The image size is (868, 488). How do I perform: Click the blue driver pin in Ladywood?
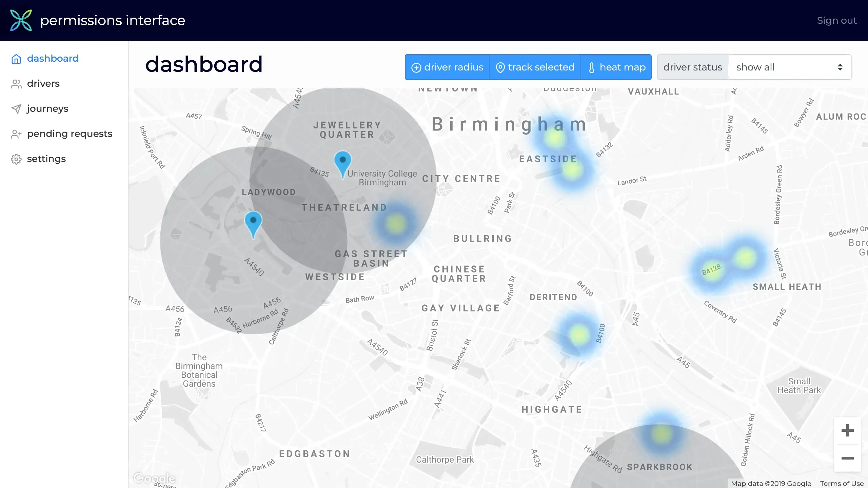pos(253,222)
